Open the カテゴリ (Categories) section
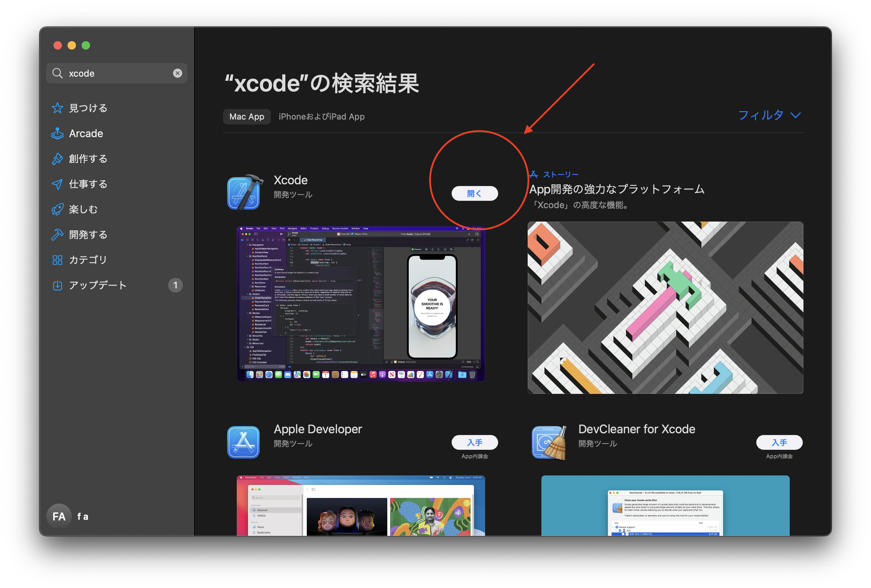The image size is (871, 588). 116,260
